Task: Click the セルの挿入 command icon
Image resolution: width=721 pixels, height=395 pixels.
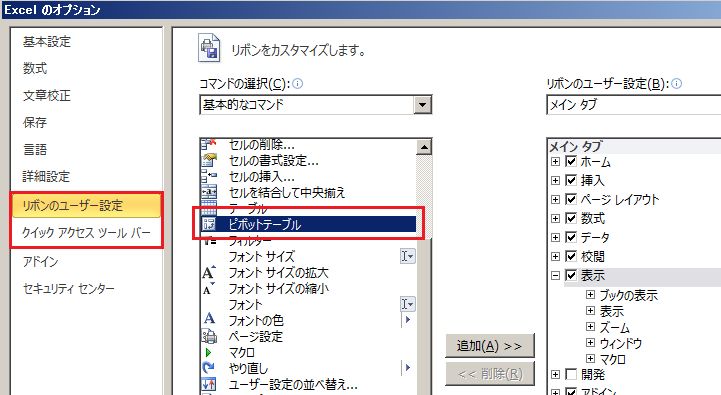Action: pos(209,176)
